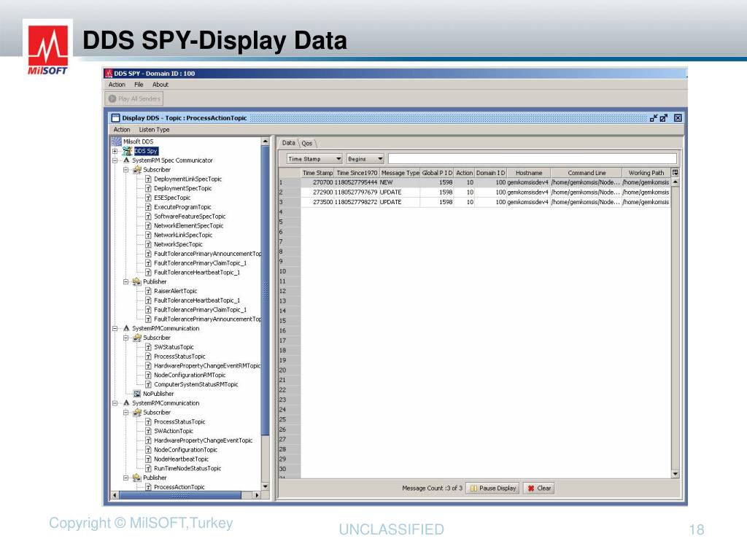Click the SWActionTopic topic icon
Image resolution: width=747 pixels, height=560 pixels.
tap(148, 431)
